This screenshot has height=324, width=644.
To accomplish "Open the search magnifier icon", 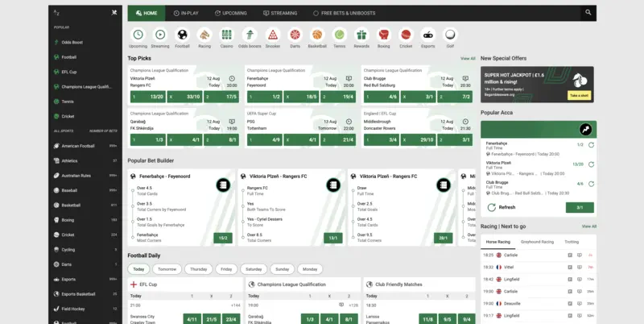I will point(588,13).
